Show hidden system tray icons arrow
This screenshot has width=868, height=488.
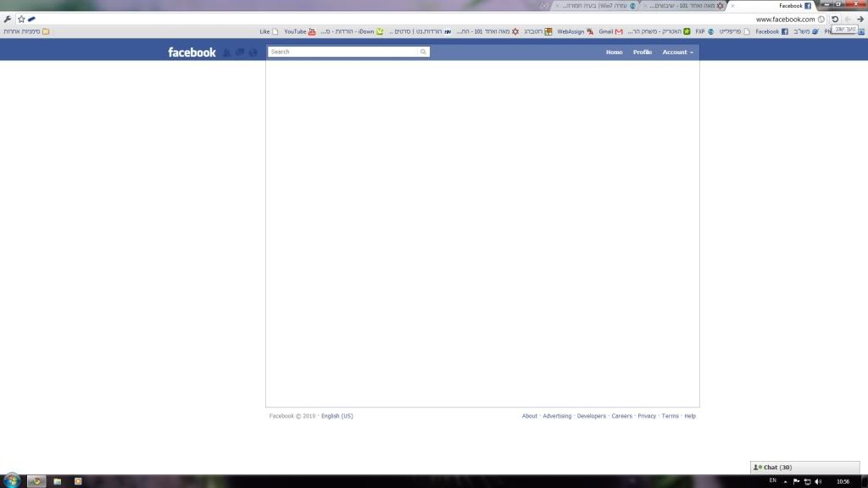[785, 481]
